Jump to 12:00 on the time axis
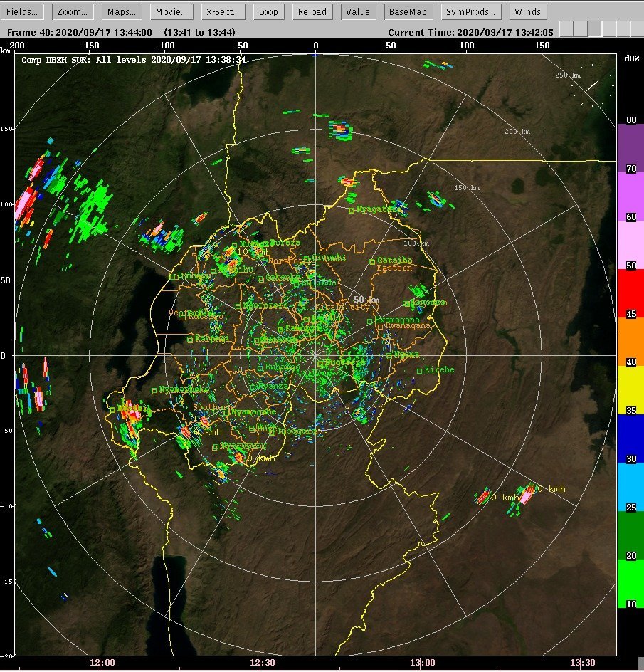Screen dimensions: 644x672 [102, 663]
